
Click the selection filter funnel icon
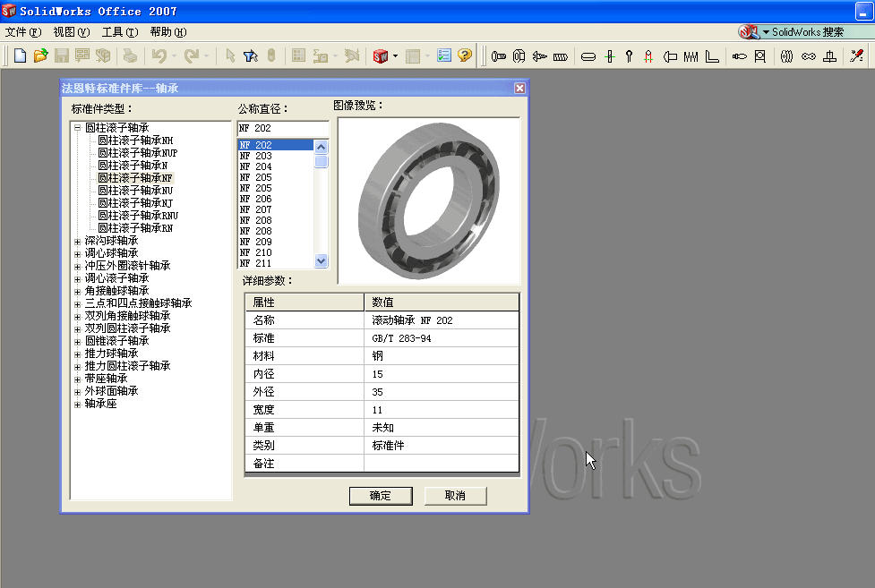coord(251,55)
